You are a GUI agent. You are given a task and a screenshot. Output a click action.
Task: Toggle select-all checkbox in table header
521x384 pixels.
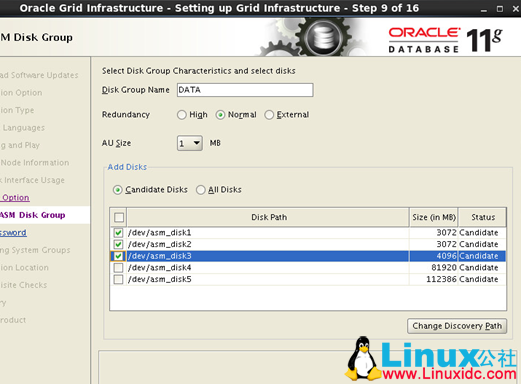click(119, 217)
